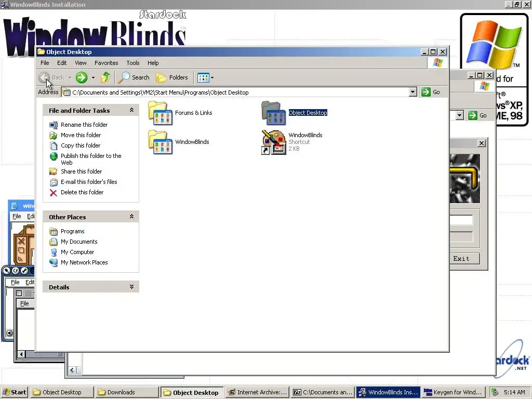This screenshot has height=399, width=532.
Task: Select the WindowBlinds folder icon
Action: click(160, 142)
